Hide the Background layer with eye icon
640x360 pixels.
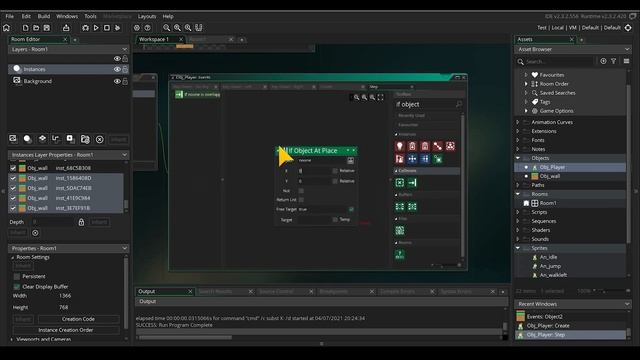point(117,81)
